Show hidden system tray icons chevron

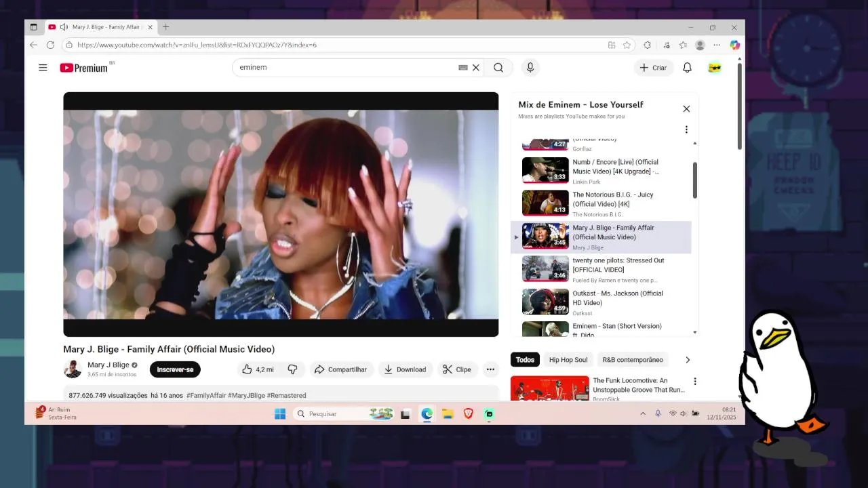pos(643,413)
